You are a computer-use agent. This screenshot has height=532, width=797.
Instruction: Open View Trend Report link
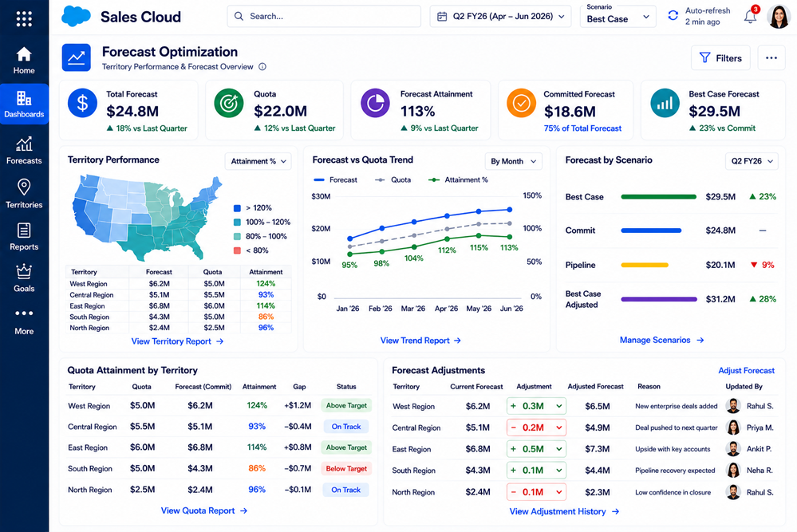420,341
